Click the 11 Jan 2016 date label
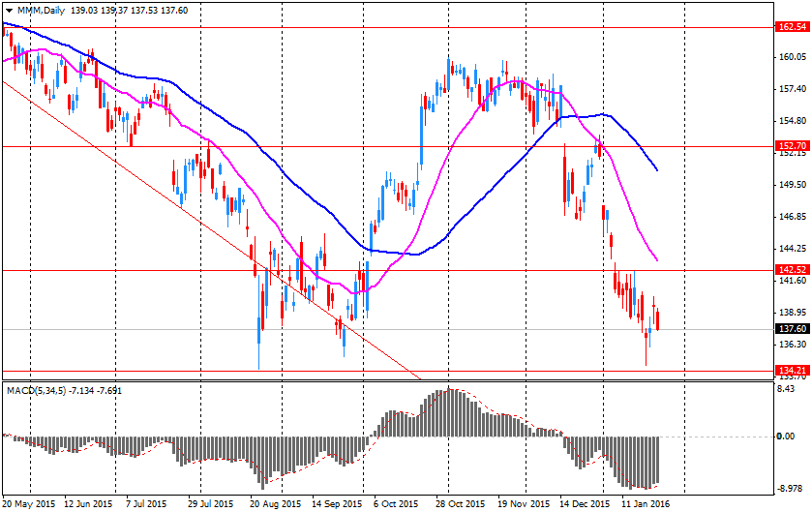 pos(646,503)
